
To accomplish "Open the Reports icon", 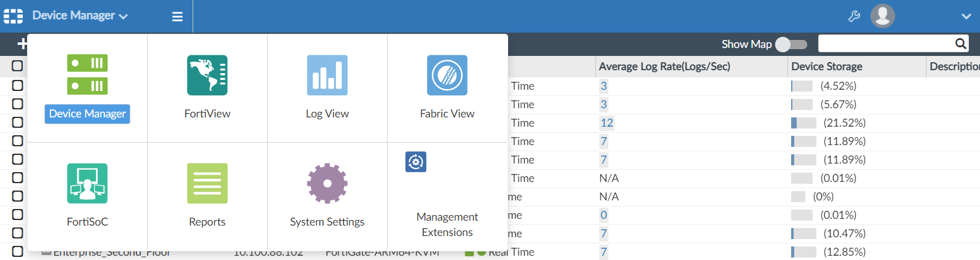I will click(x=207, y=183).
